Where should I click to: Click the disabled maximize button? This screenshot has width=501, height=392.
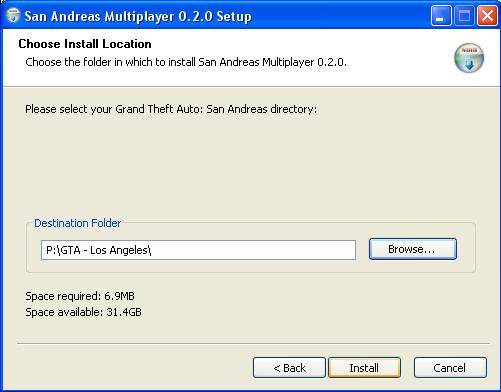(464, 16)
